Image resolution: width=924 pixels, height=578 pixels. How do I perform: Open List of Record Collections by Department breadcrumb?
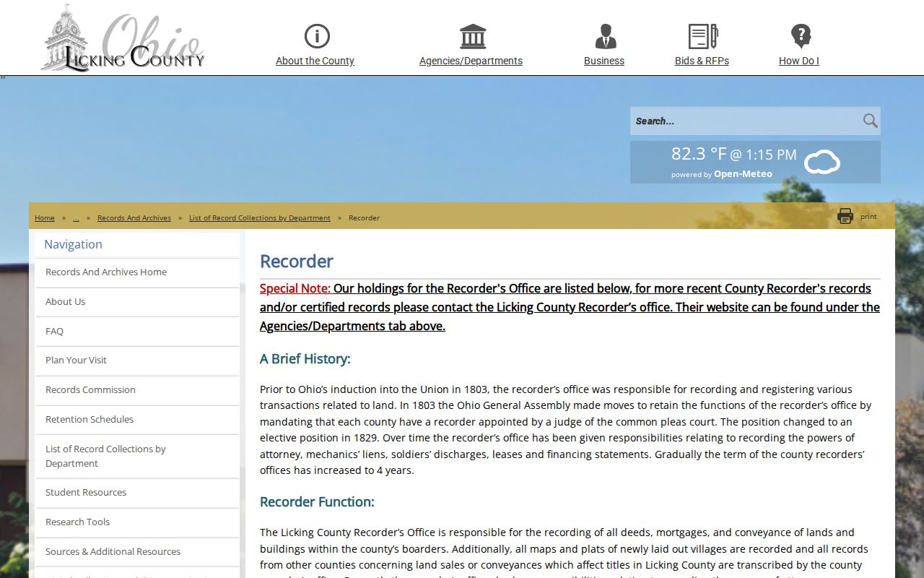260,217
